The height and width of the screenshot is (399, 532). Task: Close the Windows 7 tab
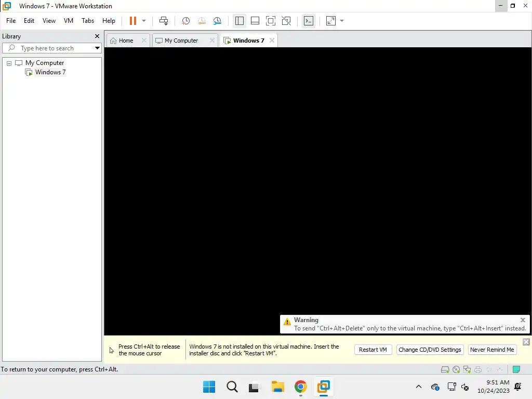[x=272, y=41]
